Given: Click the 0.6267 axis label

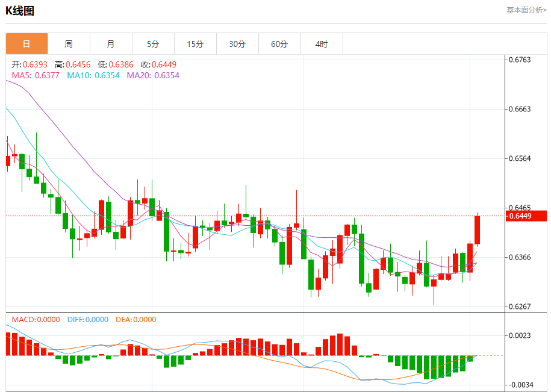Looking at the screenshot, I should pos(520,306).
